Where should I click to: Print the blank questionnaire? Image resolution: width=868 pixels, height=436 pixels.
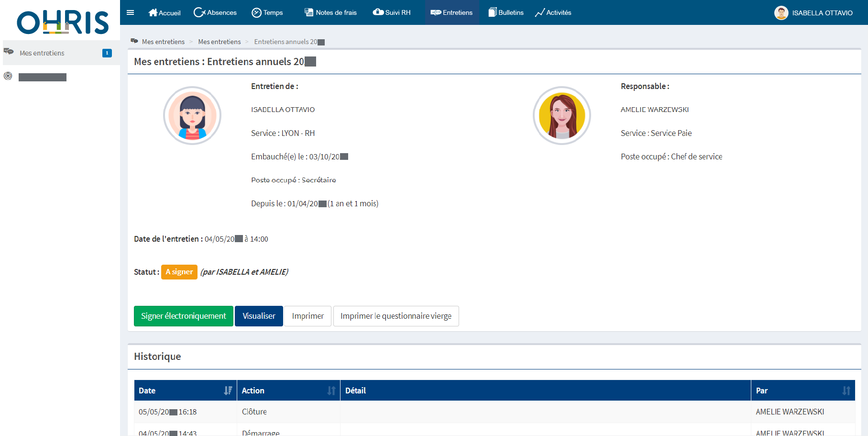pyautogui.click(x=396, y=316)
